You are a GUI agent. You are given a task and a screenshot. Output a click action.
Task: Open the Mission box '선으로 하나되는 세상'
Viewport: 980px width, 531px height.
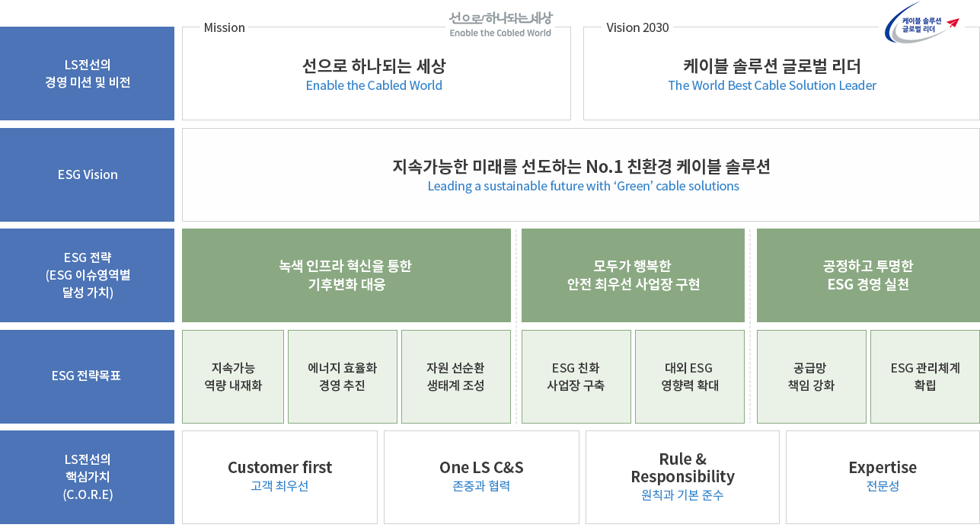pos(375,75)
